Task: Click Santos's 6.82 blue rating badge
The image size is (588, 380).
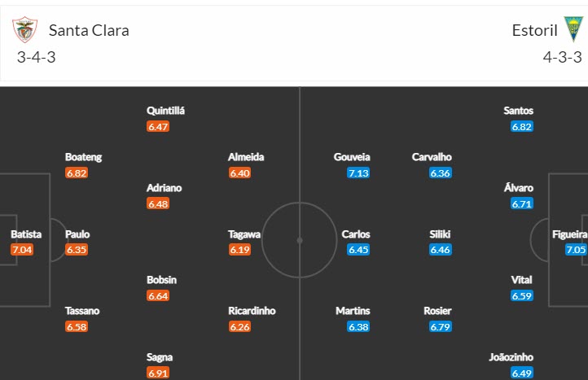Action: point(521,126)
